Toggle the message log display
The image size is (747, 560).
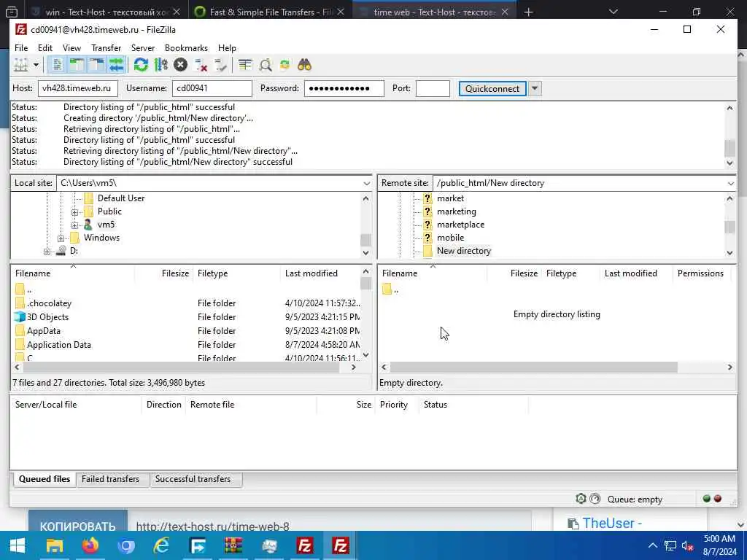coord(57,65)
